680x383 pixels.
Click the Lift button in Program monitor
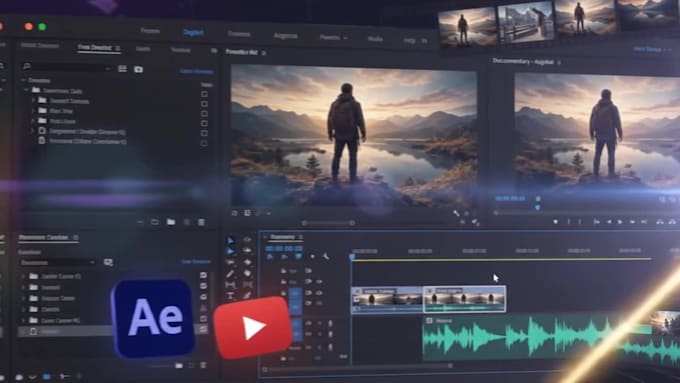[x=660, y=222]
